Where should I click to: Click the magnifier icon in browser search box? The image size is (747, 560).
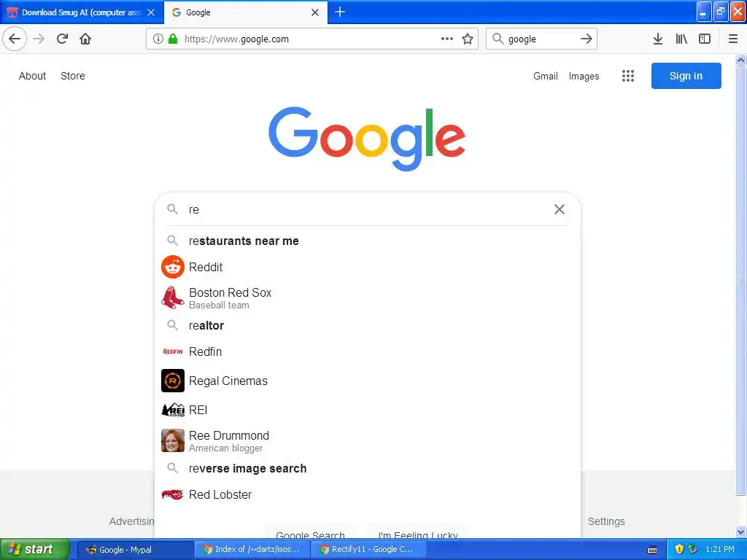pos(498,39)
